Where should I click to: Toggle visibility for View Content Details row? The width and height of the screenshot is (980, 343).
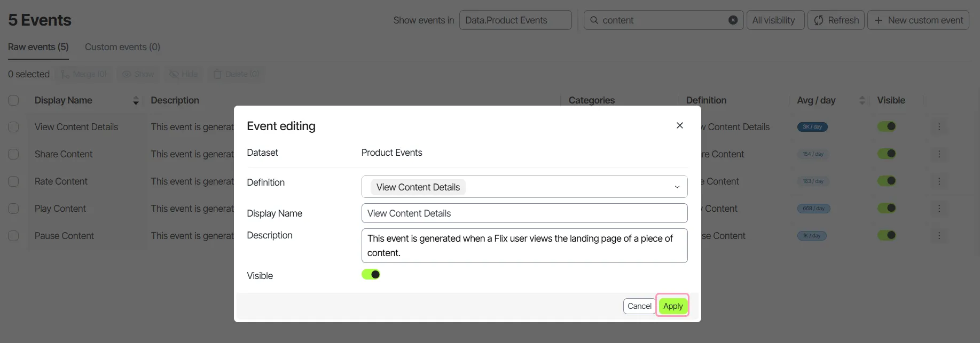point(887,126)
